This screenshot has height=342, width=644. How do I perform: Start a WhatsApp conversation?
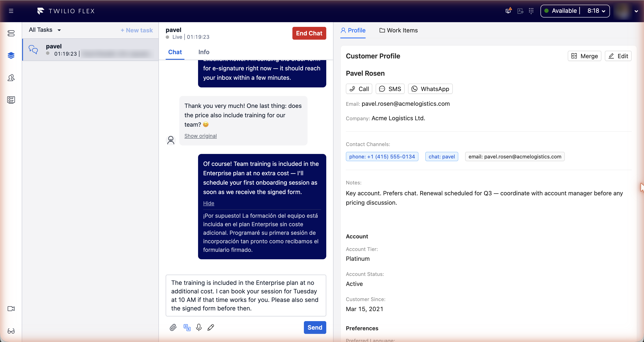point(430,89)
